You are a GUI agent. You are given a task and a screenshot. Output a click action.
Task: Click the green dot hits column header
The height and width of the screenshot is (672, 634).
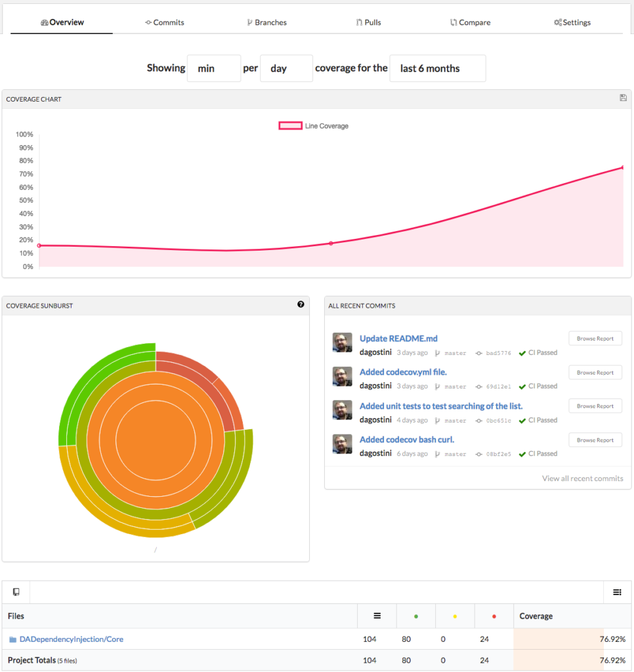[x=416, y=617]
